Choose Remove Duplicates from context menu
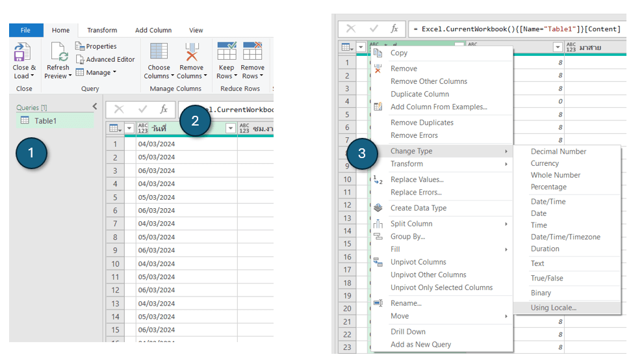Screen dimensions: 644x361 422,122
